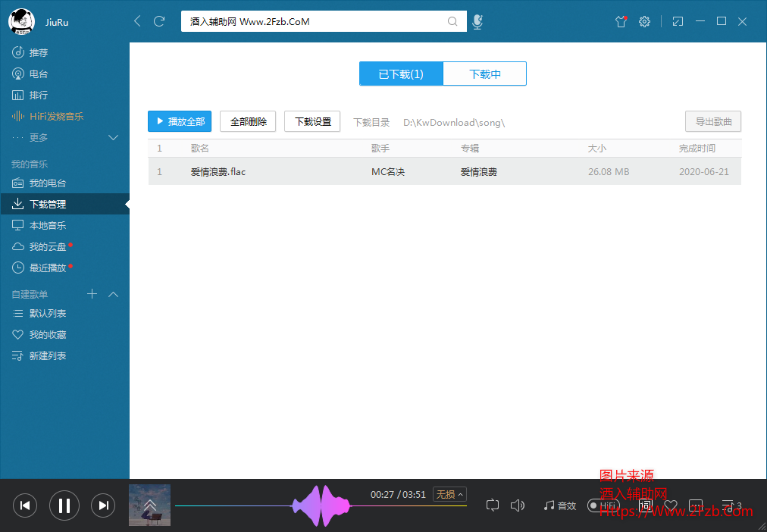Pause the current song
The image size is (767, 532).
64,505
